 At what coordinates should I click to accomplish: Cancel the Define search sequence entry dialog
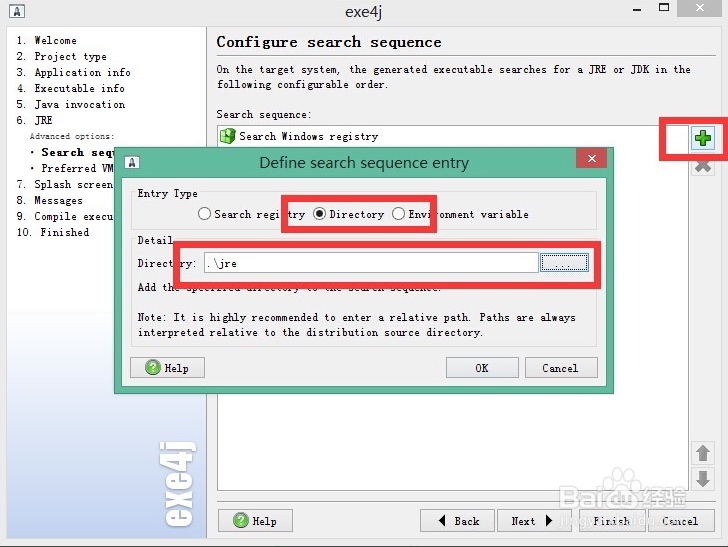[561, 368]
